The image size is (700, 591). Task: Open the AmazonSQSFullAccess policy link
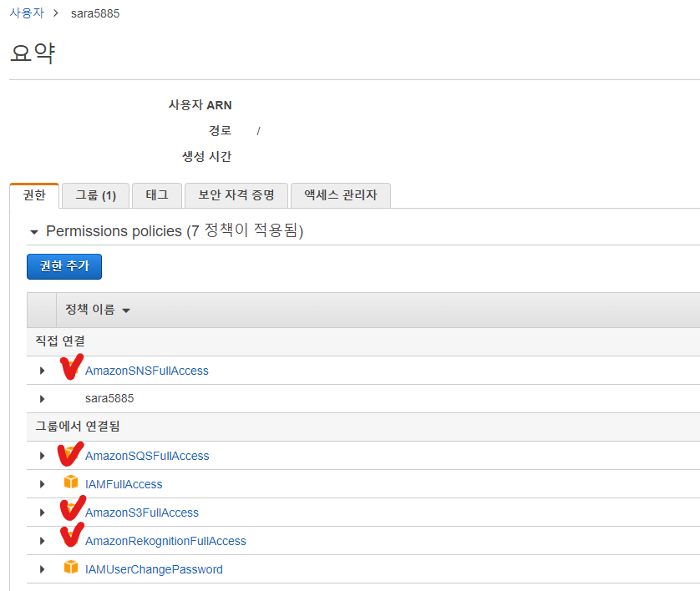coord(147,456)
